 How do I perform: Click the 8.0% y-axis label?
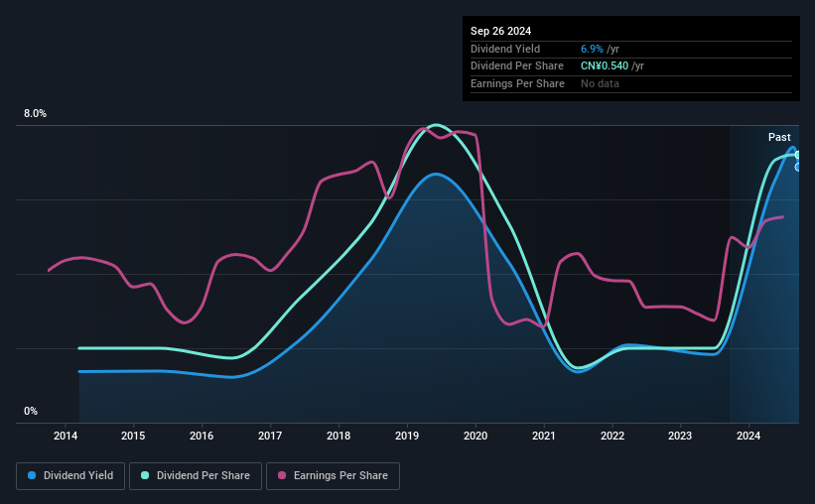click(x=36, y=113)
